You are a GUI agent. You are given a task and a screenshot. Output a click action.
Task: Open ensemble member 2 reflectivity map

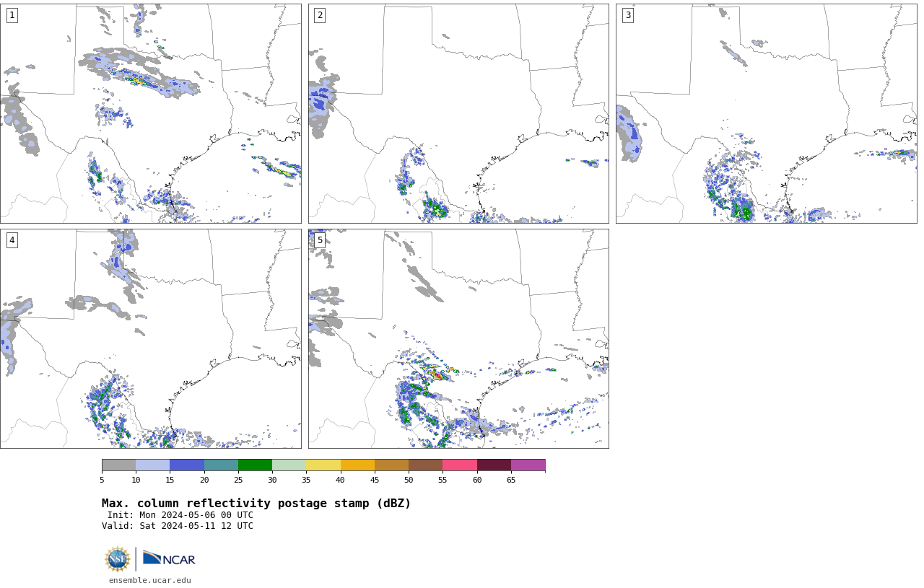pos(458,113)
